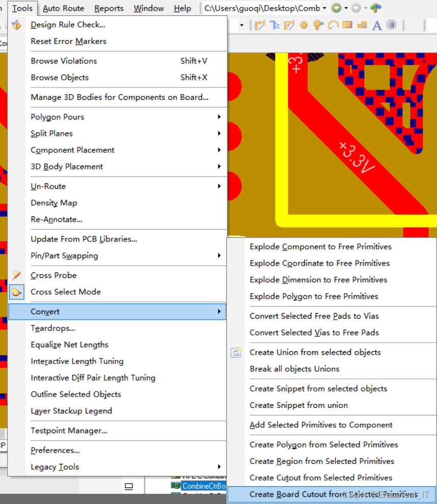Click the small panel icon below menu

coord(129,487)
